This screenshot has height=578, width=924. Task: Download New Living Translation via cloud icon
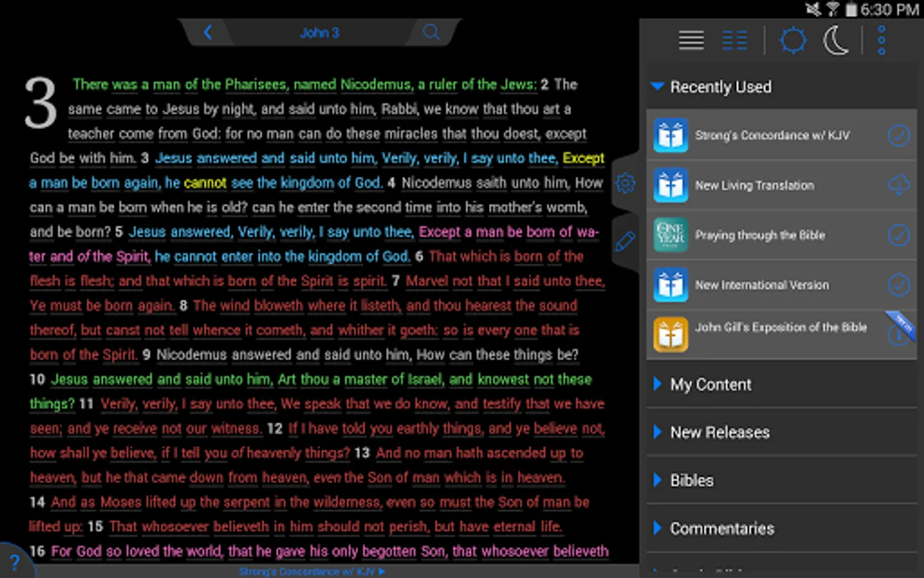(899, 186)
